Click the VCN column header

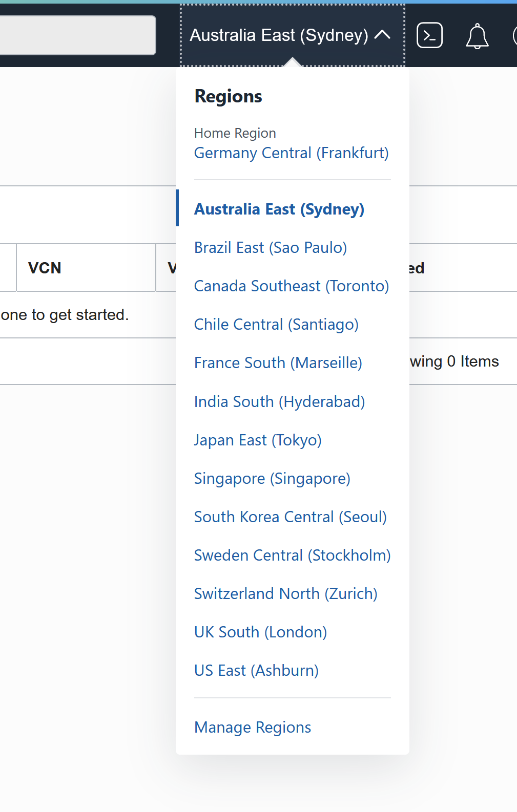click(x=86, y=268)
